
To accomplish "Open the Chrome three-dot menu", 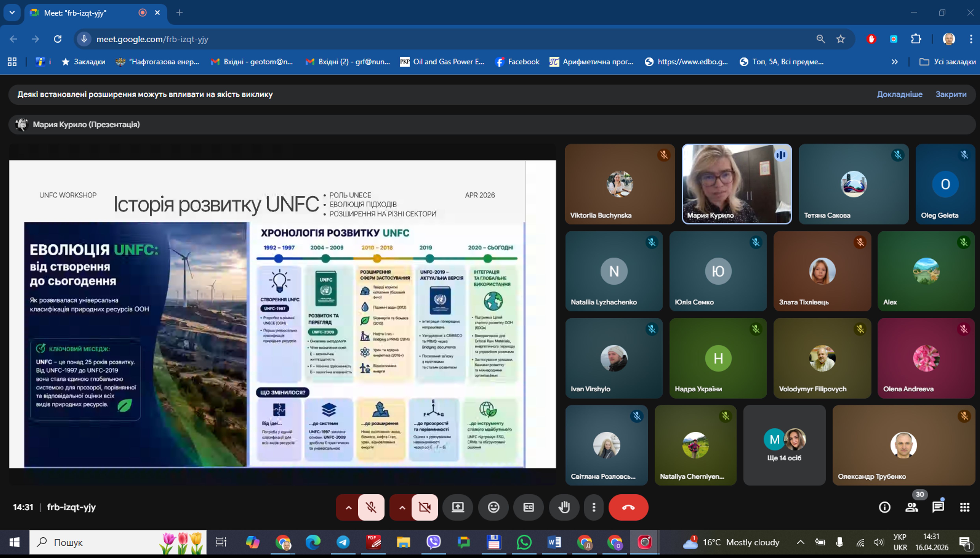I will point(971,39).
